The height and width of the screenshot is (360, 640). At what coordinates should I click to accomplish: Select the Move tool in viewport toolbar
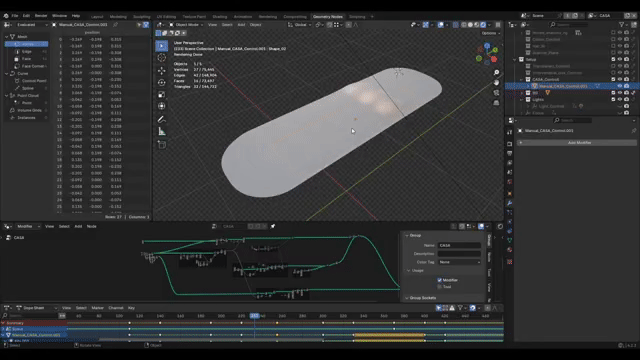(162, 70)
